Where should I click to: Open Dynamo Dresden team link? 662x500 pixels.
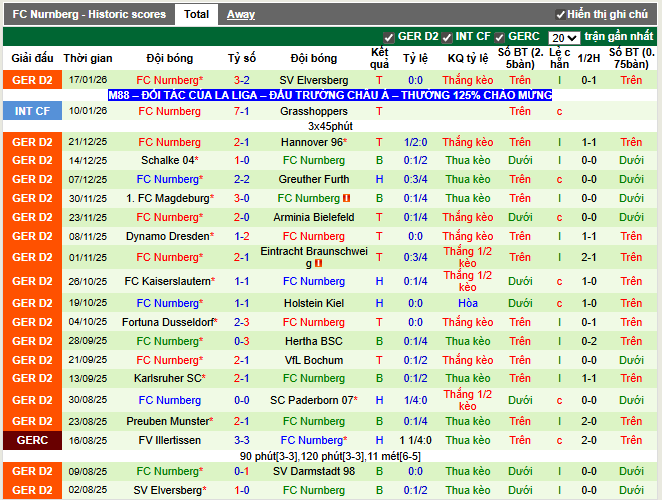[168, 236]
